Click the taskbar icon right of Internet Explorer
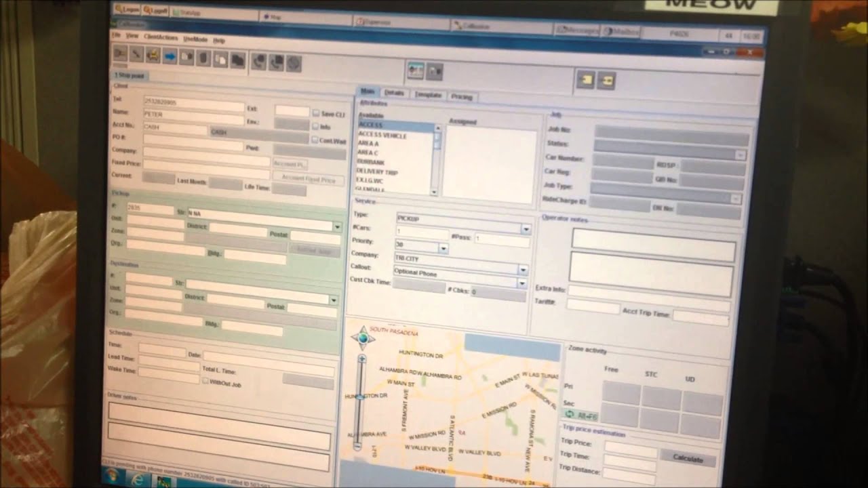Screen dimensions: 868x488 click(x=163, y=483)
